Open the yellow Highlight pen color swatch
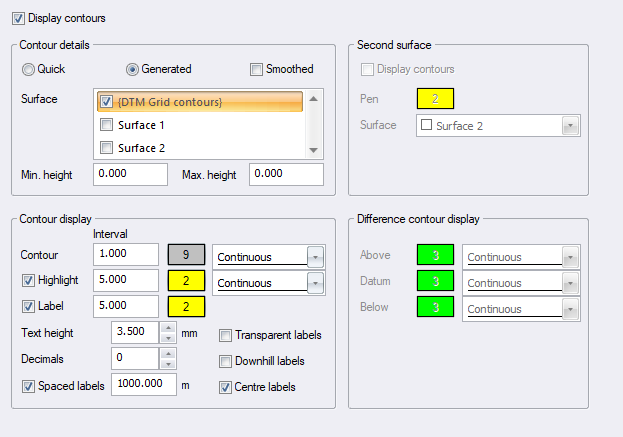Image resolution: width=623 pixels, height=437 pixels. (186, 283)
